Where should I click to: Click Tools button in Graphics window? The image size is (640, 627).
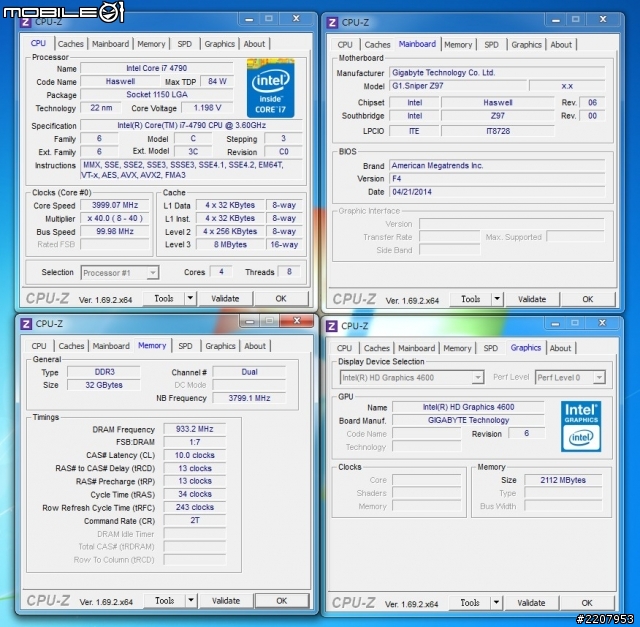(x=470, y=603)
